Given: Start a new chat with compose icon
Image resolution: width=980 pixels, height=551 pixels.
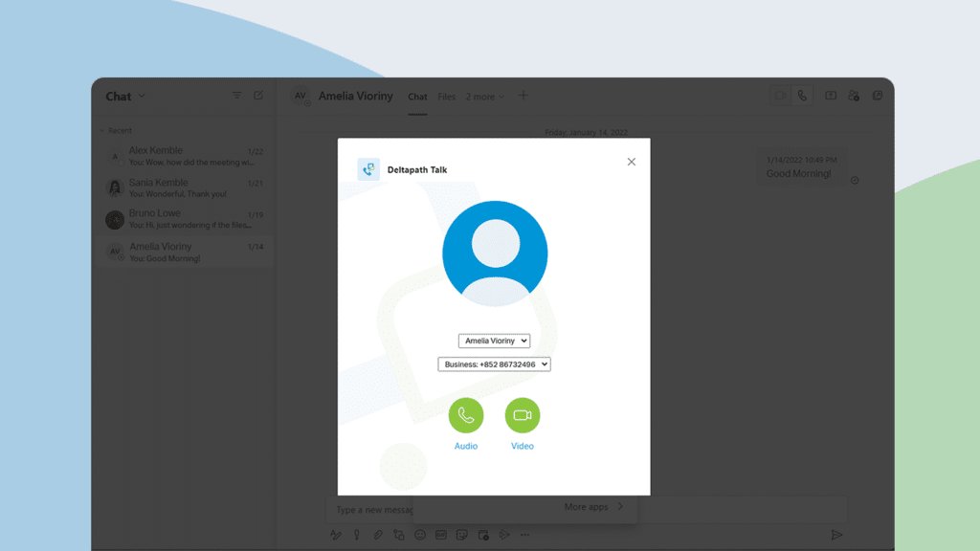Looking at the screenshot, I should click(258, 96).
